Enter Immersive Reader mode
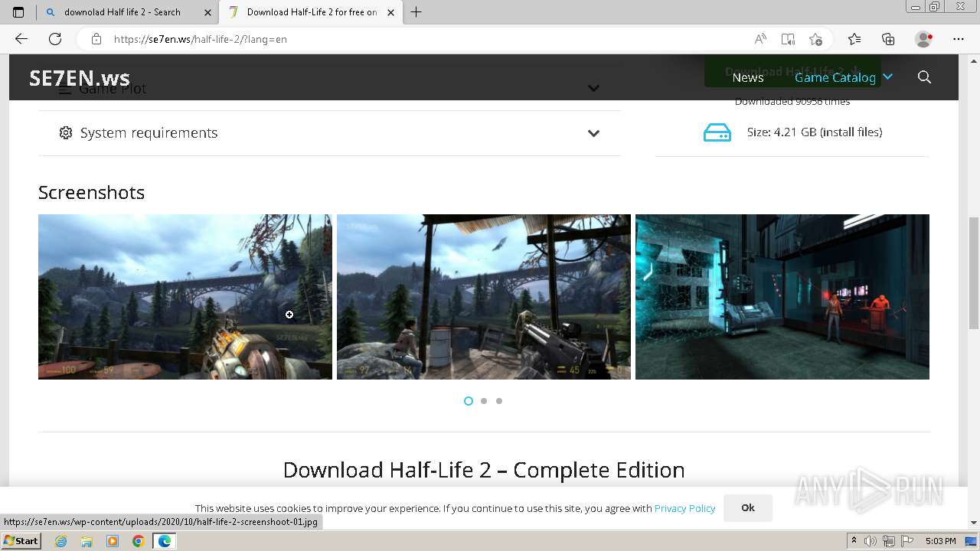 pyautogui.click(x=788, y=39)
